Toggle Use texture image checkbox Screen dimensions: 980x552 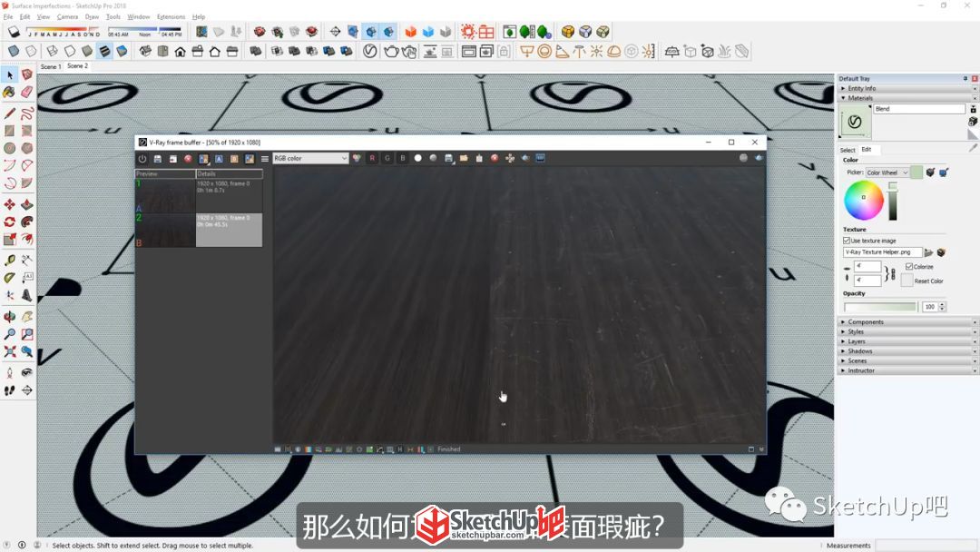tap(847, 241)
